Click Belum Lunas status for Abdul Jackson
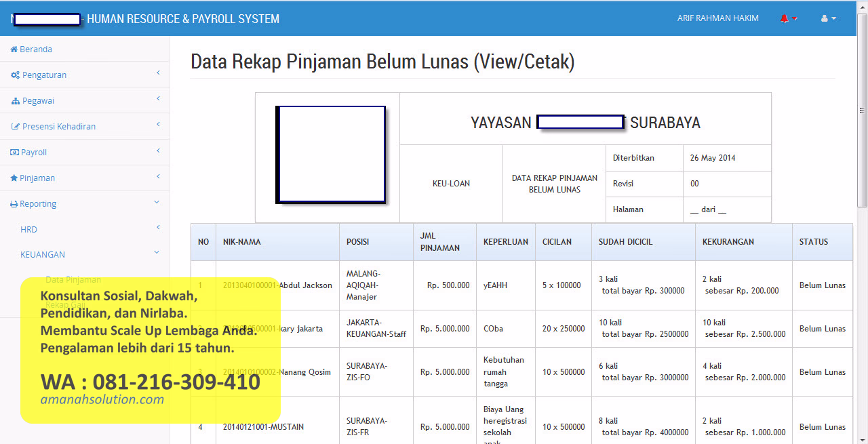Screen dimensions: 868x444 (x=823, y=285)
